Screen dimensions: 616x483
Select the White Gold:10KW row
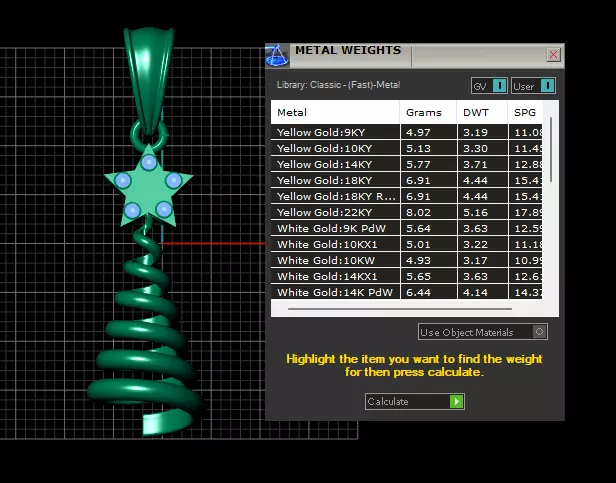point(407,261)
